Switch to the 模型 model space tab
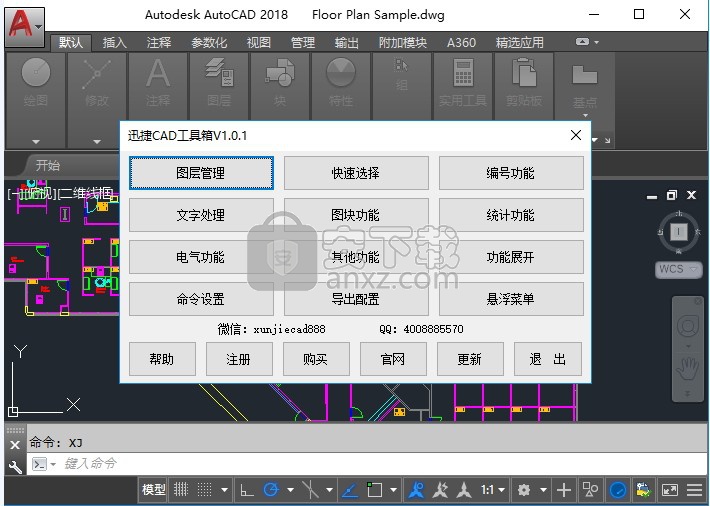Viewport: 710px width, 506px height. 154,490
